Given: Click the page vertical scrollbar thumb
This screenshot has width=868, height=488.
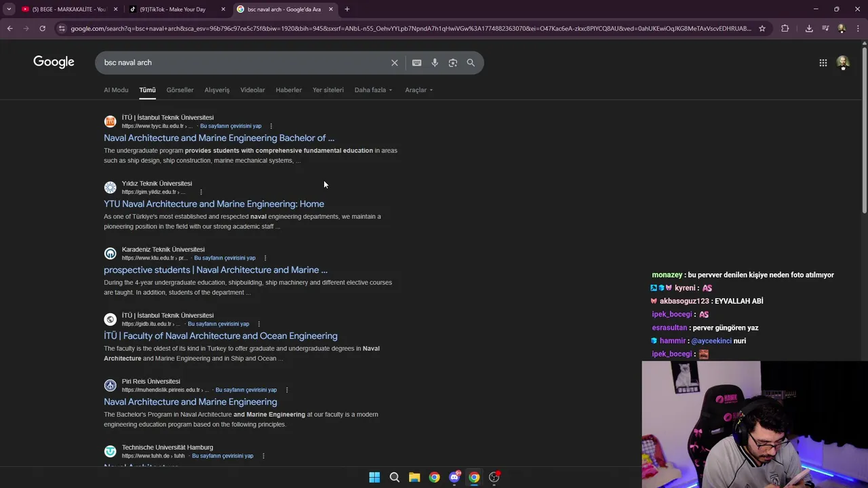Looking at the screenshot, I should (x=864, y=131).
